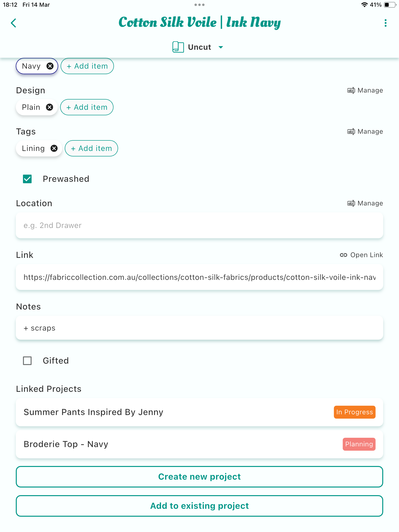Go back using the left chevron
This screenshot has width=399, height=532.
click(13, 23)
